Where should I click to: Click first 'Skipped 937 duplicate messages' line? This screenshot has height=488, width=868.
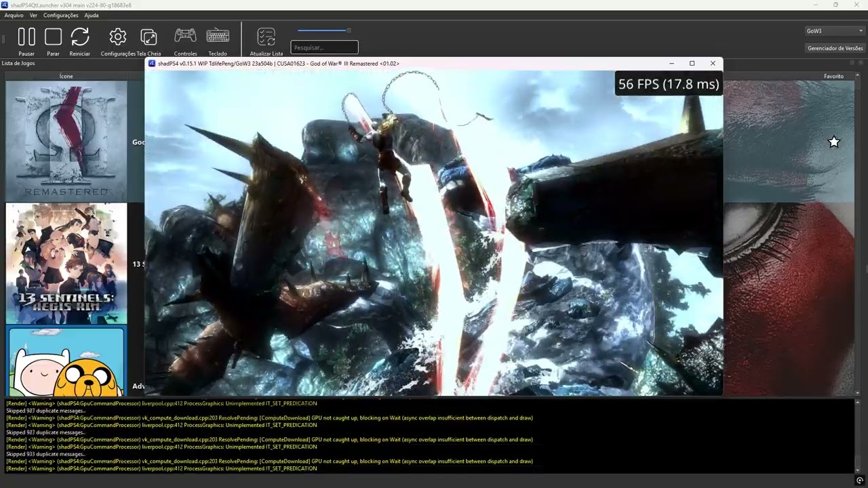[x=45, y=411]
